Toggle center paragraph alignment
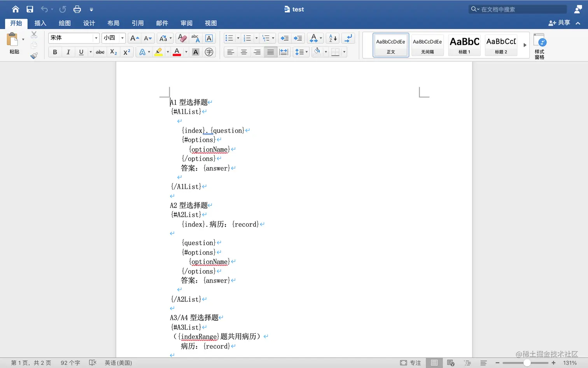This screenshot has width=588, height=368. click(243, 51)
